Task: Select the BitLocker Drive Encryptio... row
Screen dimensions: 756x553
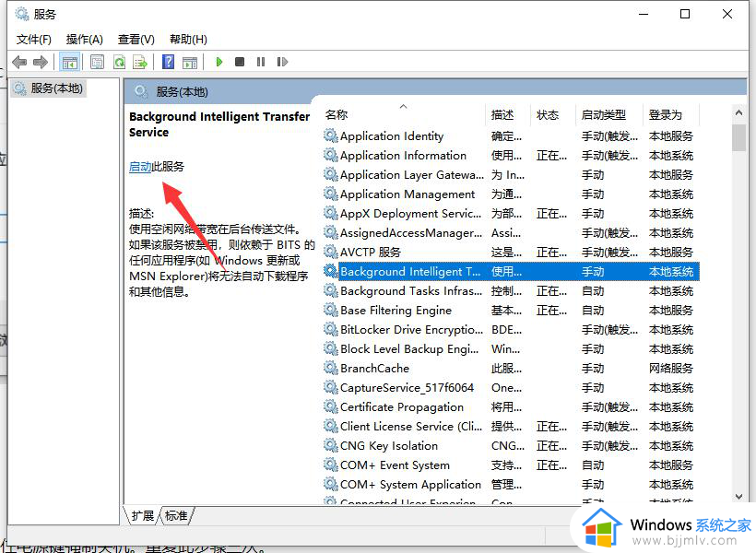Action: pos(511,329)
